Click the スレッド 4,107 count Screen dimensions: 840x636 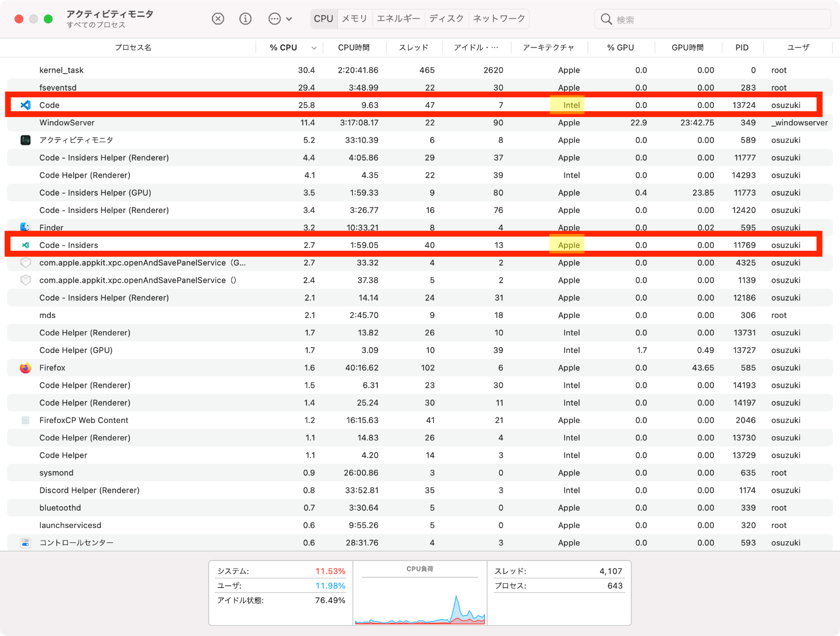[559, 571]
